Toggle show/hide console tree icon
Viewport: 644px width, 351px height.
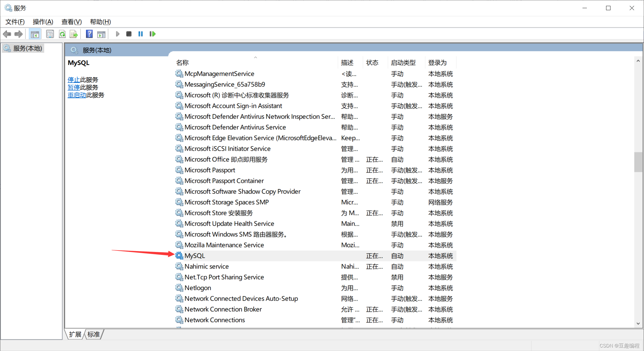35,34
